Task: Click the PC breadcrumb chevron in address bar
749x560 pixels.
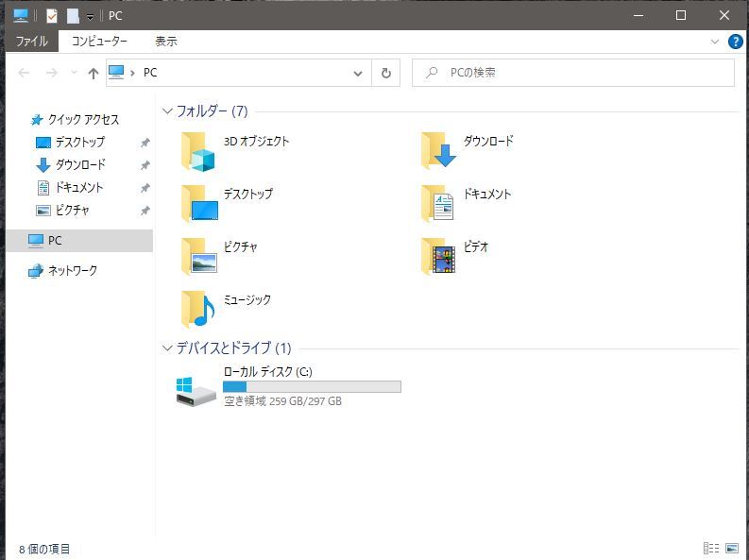Action: click(132, 73)
